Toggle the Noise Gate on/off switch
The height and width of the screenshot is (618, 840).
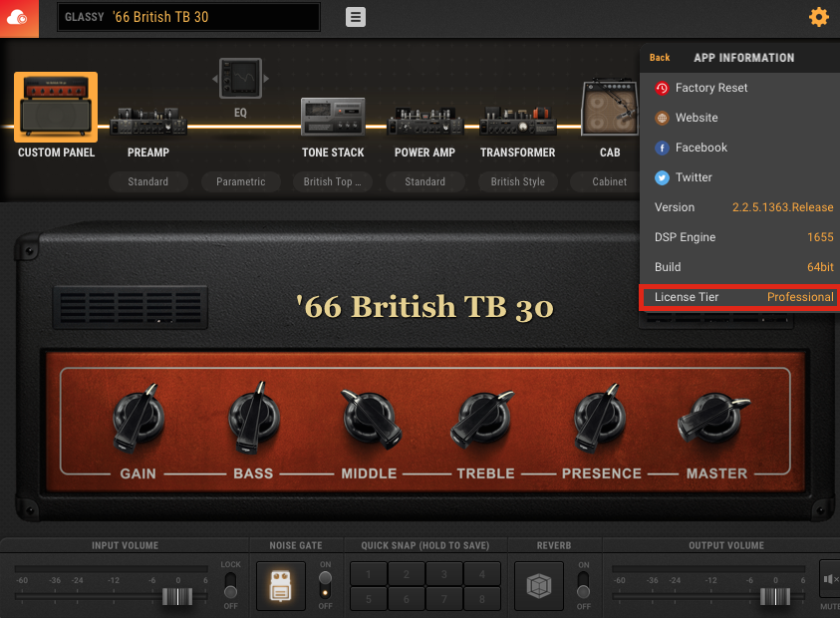[x=325, y=585]
